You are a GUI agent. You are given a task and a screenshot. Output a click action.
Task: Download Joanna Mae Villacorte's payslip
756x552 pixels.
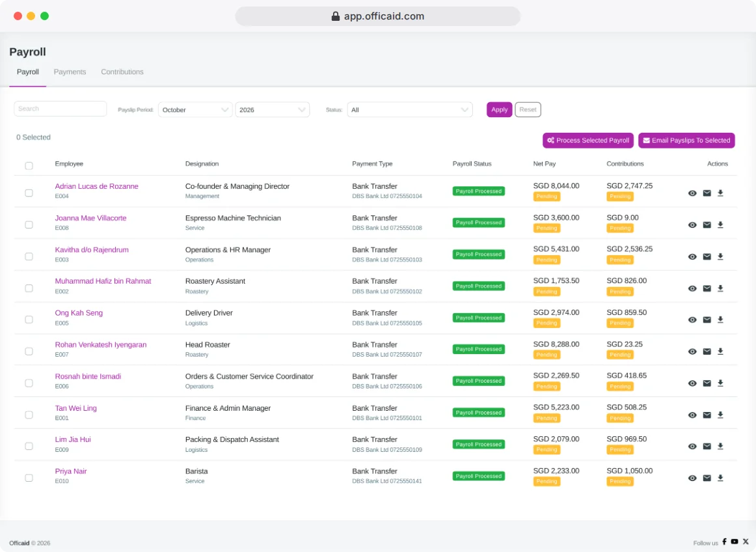720,225
